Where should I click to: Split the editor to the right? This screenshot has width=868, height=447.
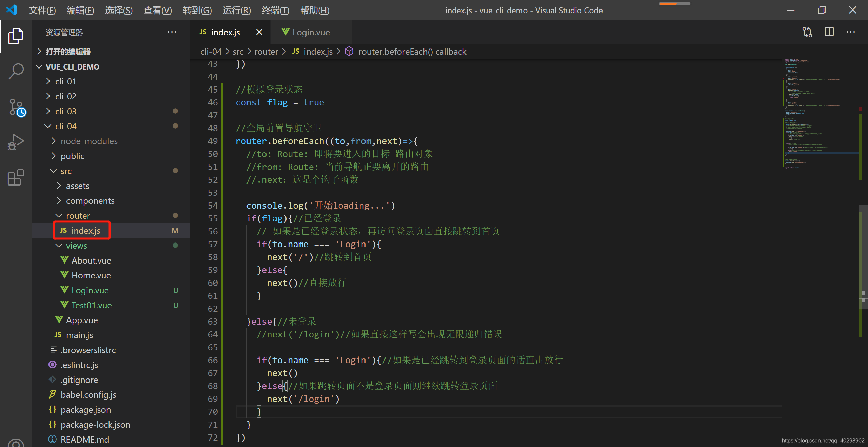point(829,32)
